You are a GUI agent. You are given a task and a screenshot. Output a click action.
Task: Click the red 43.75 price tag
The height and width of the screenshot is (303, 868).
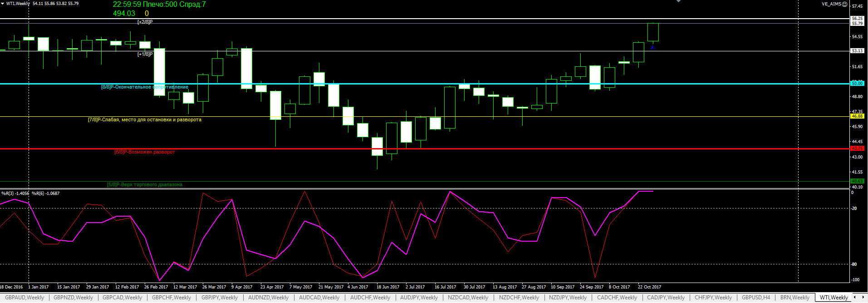click(857, 149)
